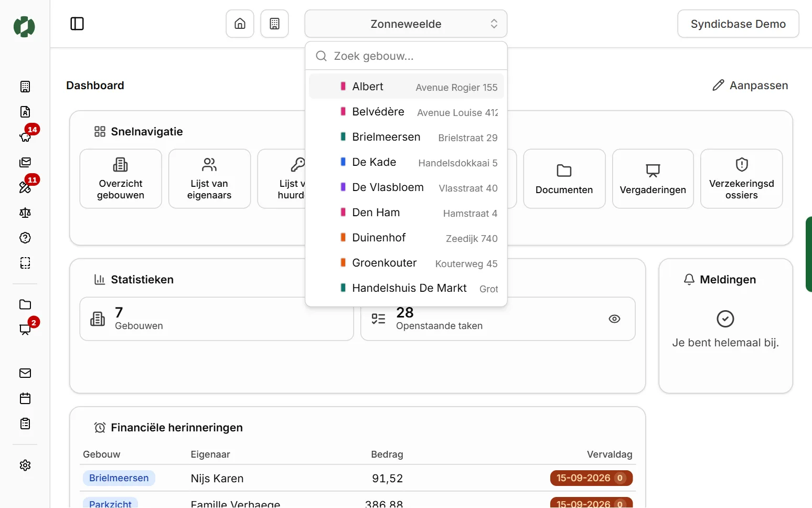Click the 15-09-2026 badge for Nijs Karen
Image resolution: width=812 pixels, height=508 pixels.
point(591,478)
